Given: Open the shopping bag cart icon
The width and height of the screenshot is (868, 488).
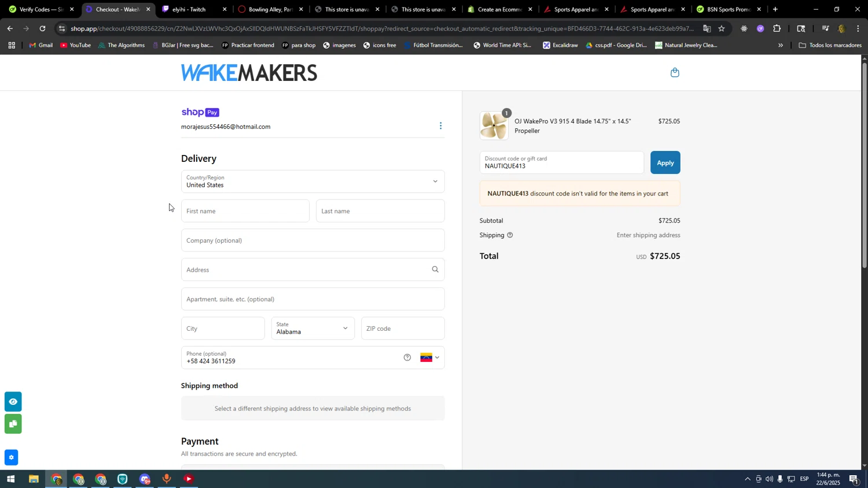Looking at the screenshot, I should (675, 72).
